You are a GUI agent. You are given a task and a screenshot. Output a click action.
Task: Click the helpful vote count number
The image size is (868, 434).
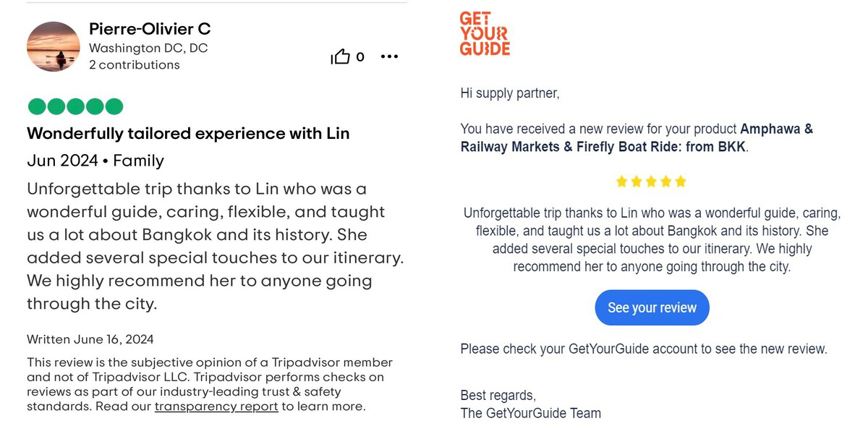360,57
